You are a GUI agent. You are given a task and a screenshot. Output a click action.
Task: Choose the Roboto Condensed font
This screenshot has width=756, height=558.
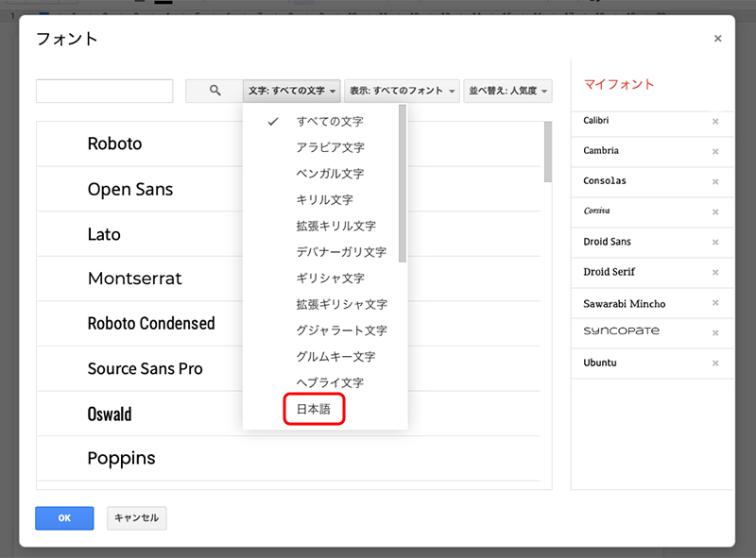[288, 323]
